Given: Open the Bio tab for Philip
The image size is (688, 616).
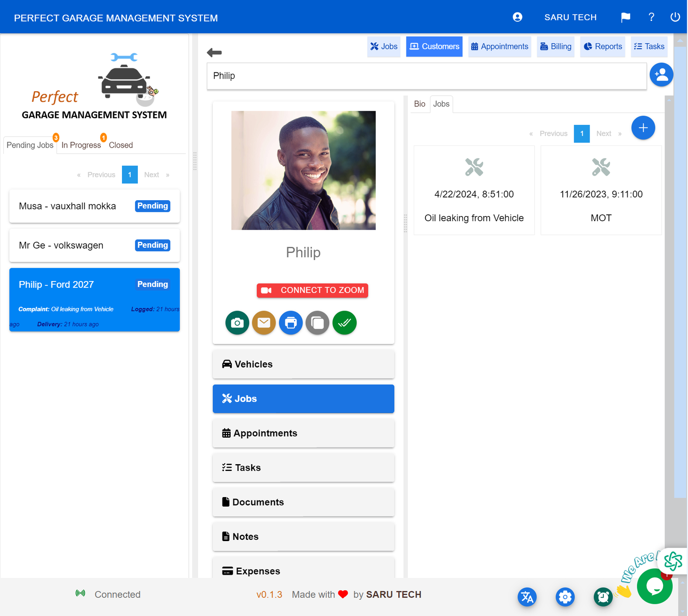Looking at the screenshot, I should 420,104.
